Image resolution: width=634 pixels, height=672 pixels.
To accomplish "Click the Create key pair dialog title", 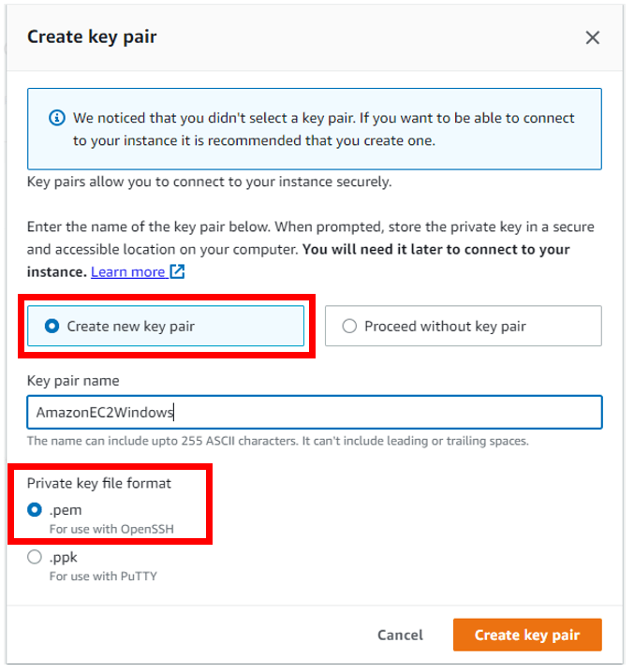I will tap(92, 37).
